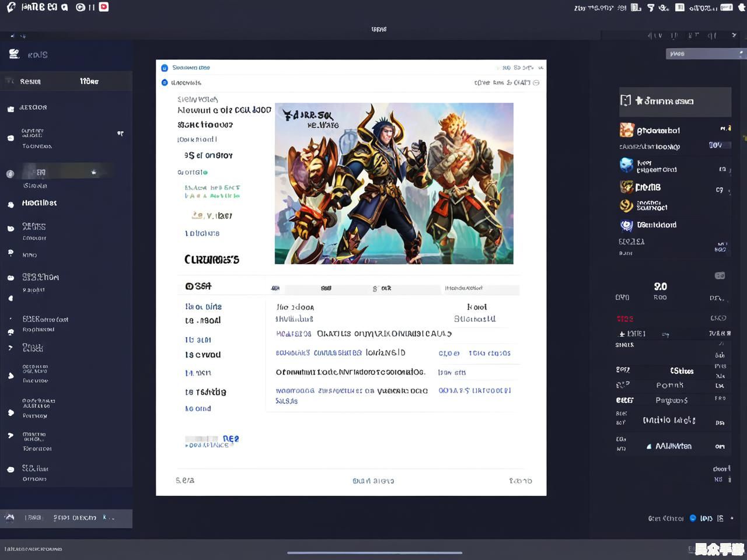747x560 pixels.
Task: Click the blue crystal avatar icon
Action: coord(626,165)
